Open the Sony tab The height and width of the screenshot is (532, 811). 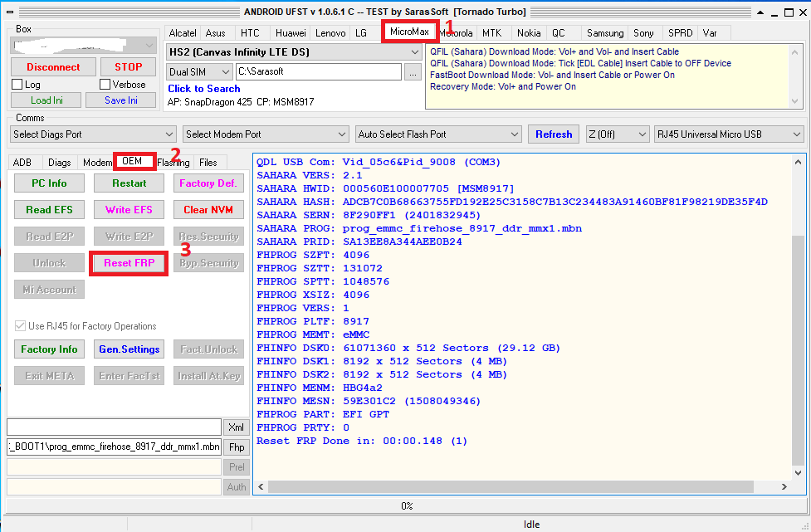[643, 33]
